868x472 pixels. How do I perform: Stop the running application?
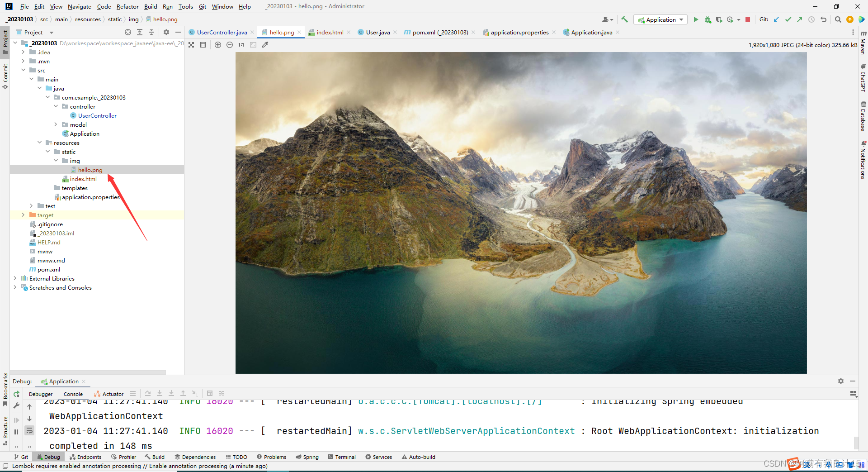coord(748,19)
